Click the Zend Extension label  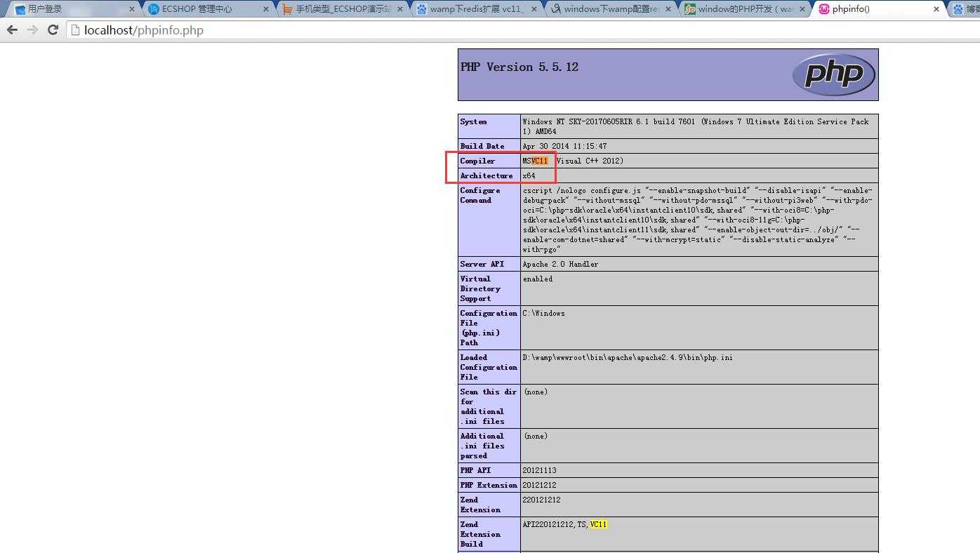coord(480,505)
